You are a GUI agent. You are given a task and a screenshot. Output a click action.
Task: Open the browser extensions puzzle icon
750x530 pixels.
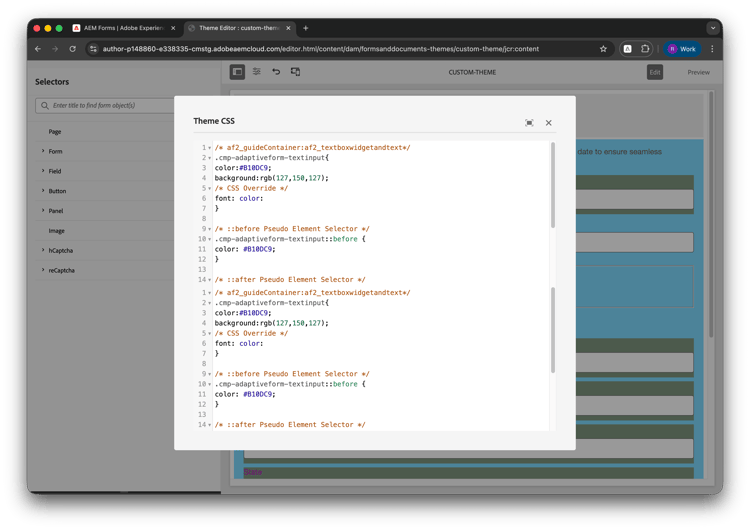pyautogui.click(x=645, y=48)
